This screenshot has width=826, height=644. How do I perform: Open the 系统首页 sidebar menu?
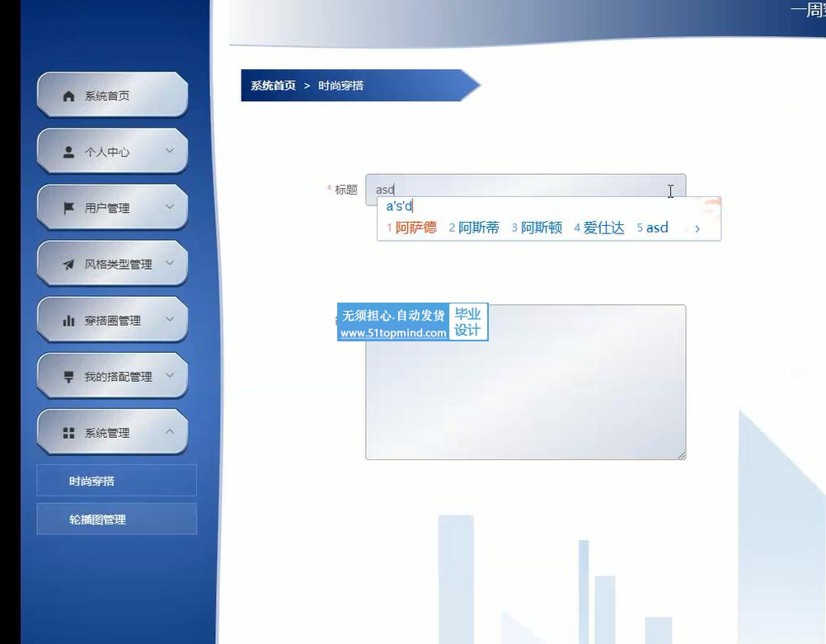(112, 96)
